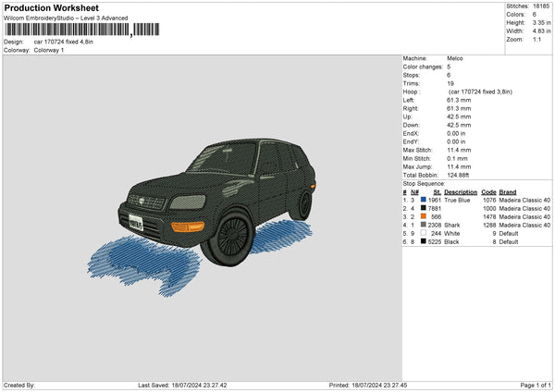Click thread code 1478 in row 3
This screenshot has width=555, height=392.
(x=489, y=217)
